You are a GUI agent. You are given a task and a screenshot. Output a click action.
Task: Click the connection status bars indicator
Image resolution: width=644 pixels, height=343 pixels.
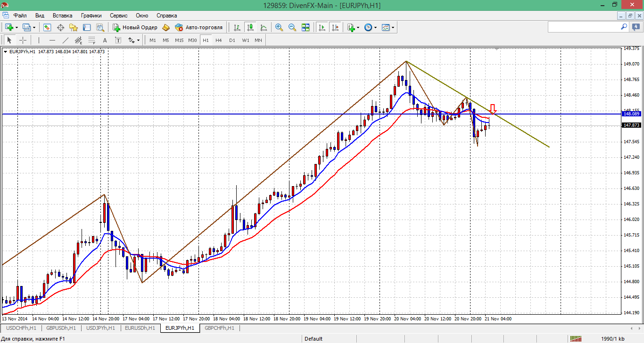576,338
